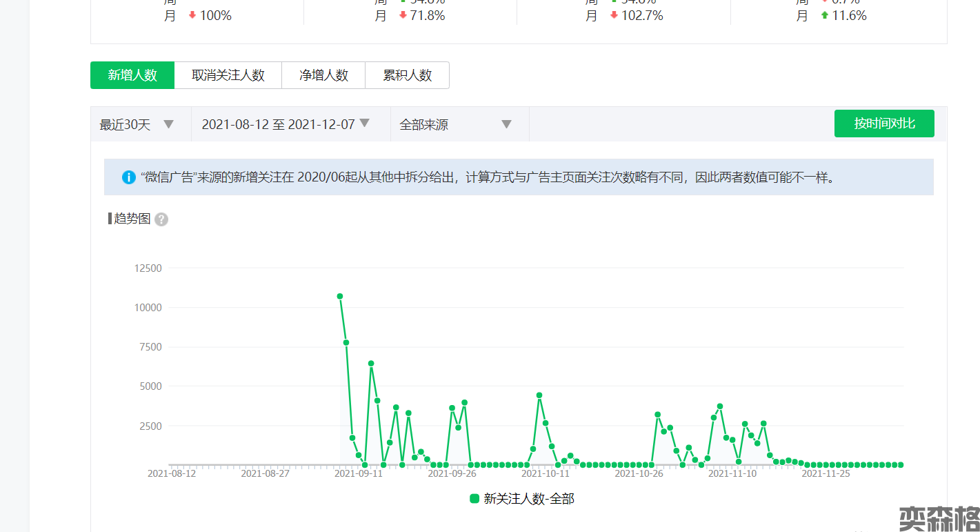Click the 按时间对比 button
The width and height of the screenshot is (980, 532).
pyautogui.click(x=884, y=124)
